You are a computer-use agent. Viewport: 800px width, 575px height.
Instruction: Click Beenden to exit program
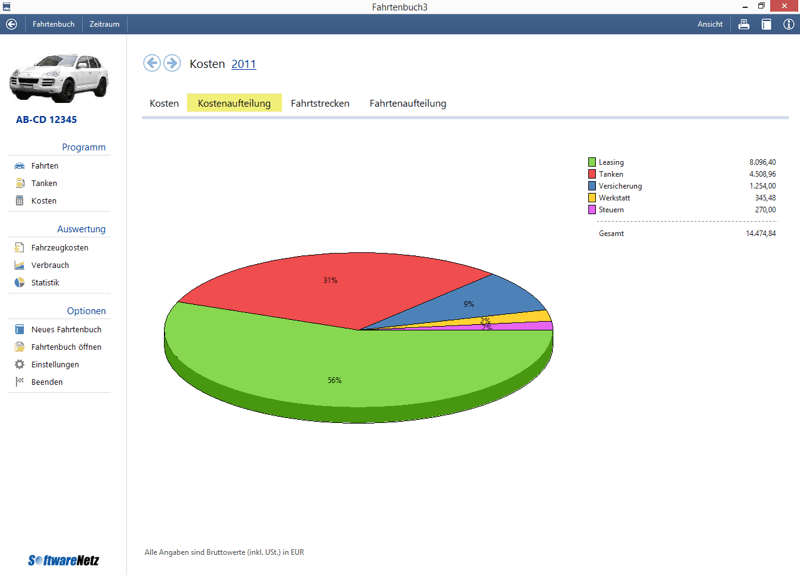tap(46, 382)
